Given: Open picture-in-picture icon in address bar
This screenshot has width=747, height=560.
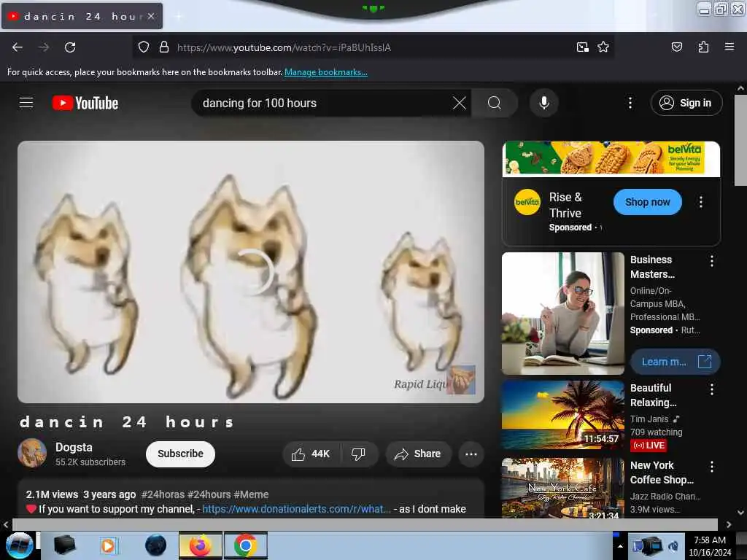Looking at the screenshot, I should tap(582, 47).
